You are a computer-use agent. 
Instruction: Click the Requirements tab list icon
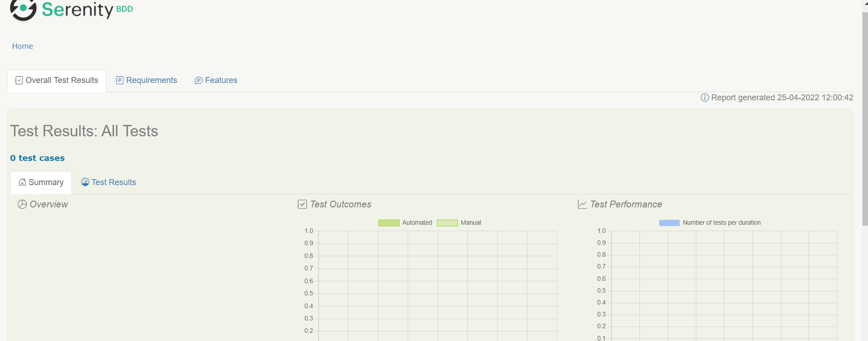pyautogui.click(x=119, y=80)
